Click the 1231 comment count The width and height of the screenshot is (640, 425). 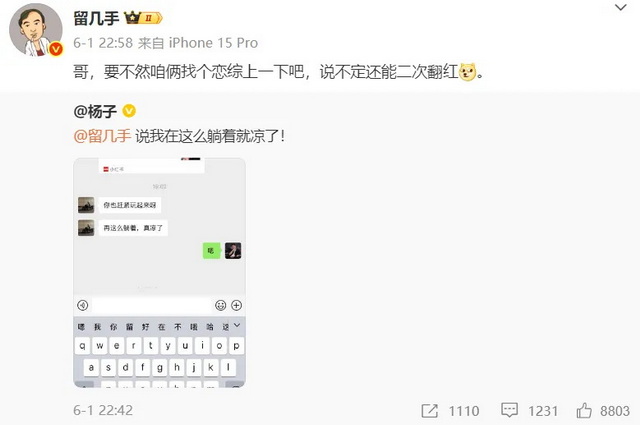point(543,411)
